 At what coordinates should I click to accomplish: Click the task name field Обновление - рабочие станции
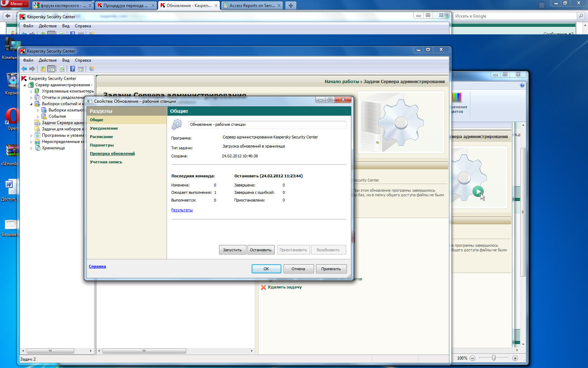point(267,125)
